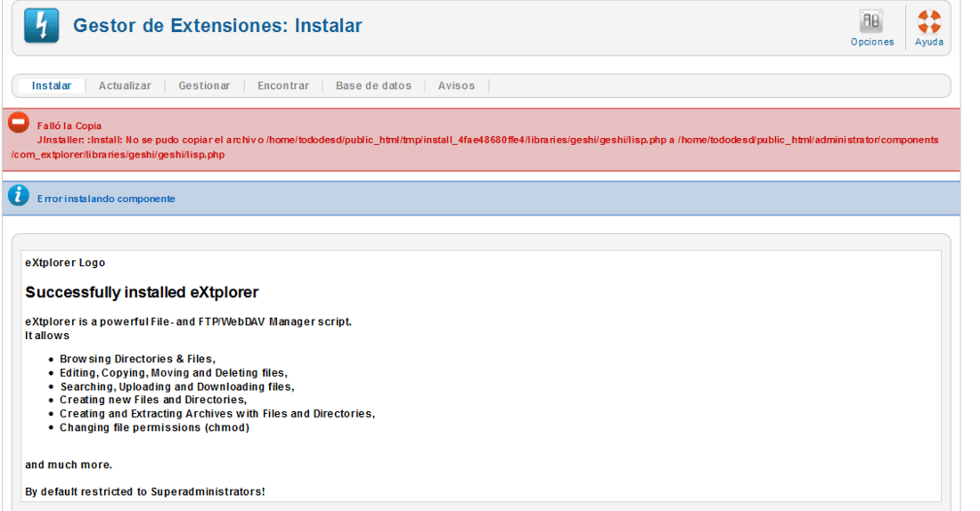The height and width of the screenshot is (511, 980).
Task: Click 'Creating new Files and Directories' item
Action: (153, 400)
